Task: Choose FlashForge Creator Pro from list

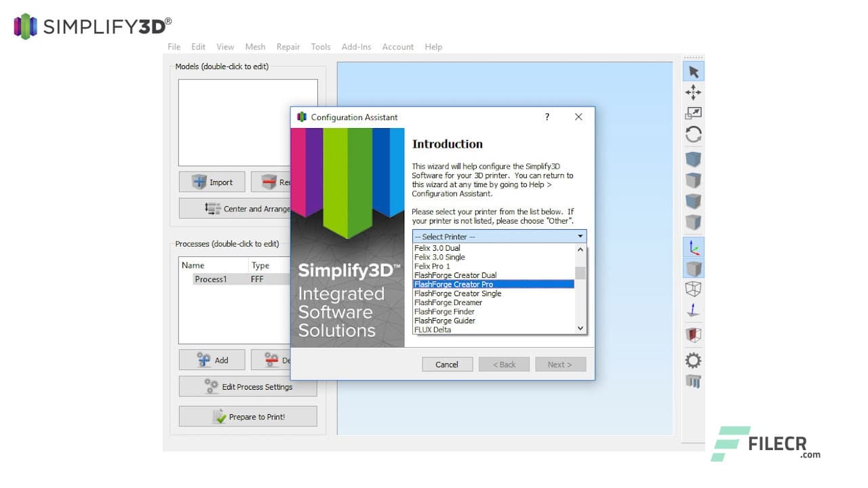Action: pyautogui.click(x=494, y=285)
